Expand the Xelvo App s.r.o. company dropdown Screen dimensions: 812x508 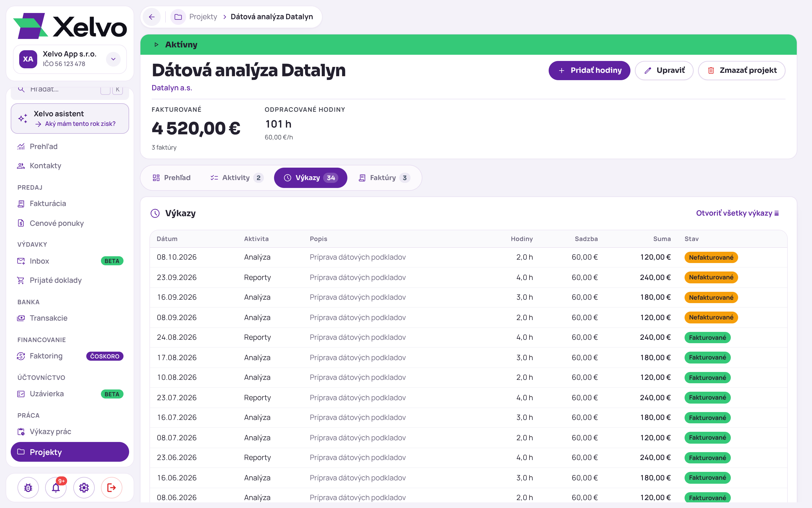click(x=113, y=59)
